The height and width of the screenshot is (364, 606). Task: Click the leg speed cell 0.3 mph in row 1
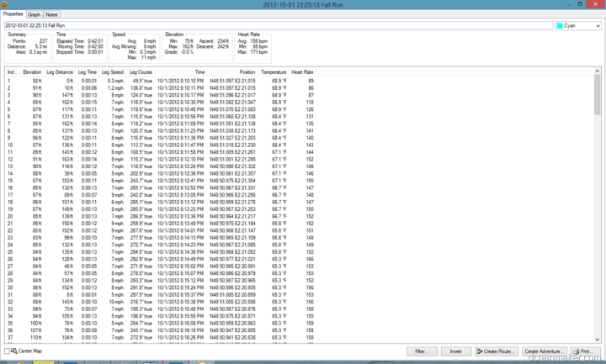[x=115, y=81]
